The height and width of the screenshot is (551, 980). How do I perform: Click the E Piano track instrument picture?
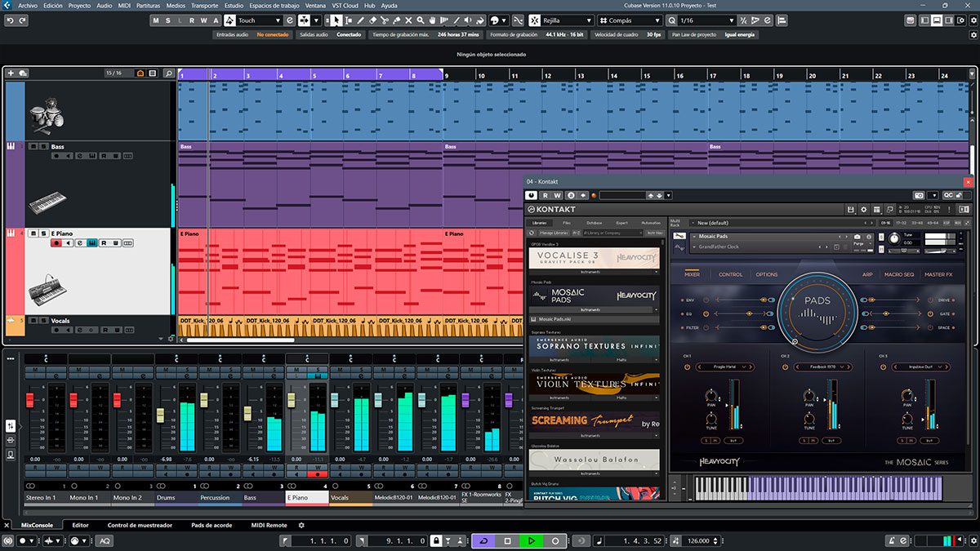(47, 290)
